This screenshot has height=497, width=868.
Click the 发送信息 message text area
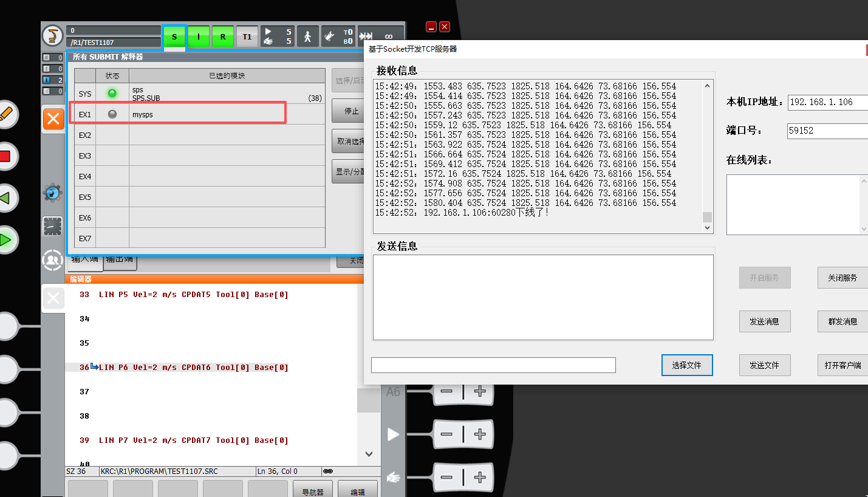click(543, 297)
